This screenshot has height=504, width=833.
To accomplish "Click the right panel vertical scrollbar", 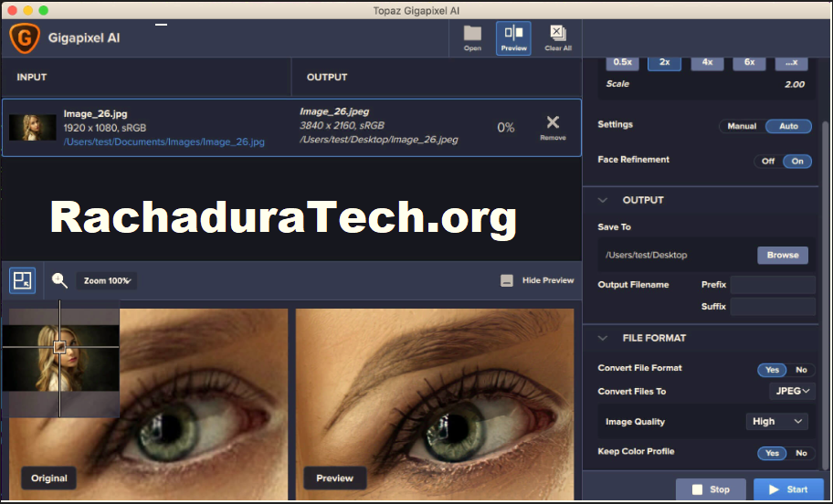I will point(825,294).
